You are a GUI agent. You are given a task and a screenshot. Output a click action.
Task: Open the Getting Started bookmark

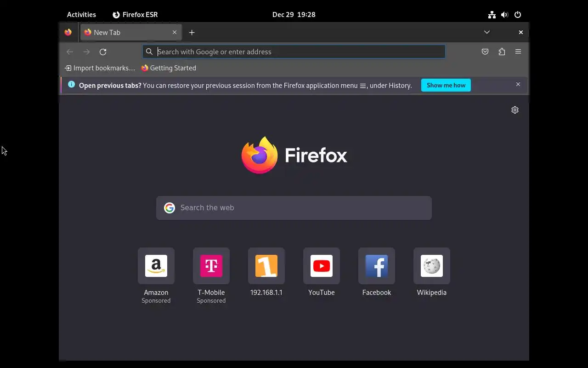(x=169, y=68)
